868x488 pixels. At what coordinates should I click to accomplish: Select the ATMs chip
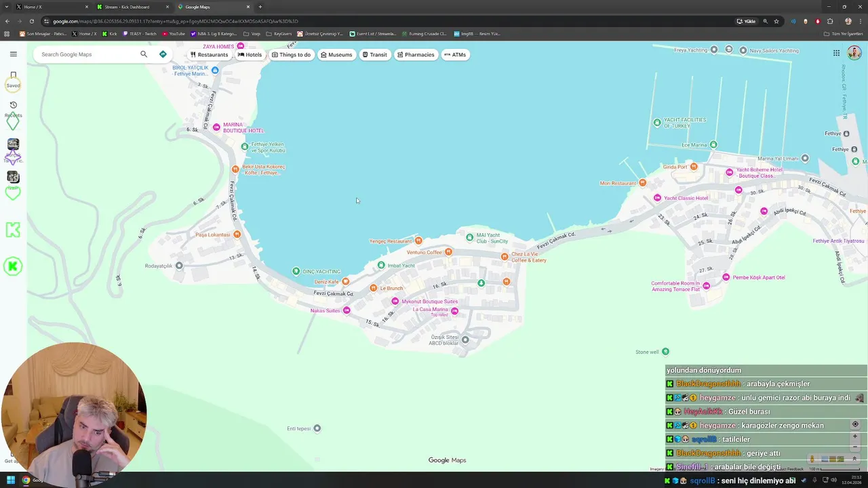(x=455, y=55)
